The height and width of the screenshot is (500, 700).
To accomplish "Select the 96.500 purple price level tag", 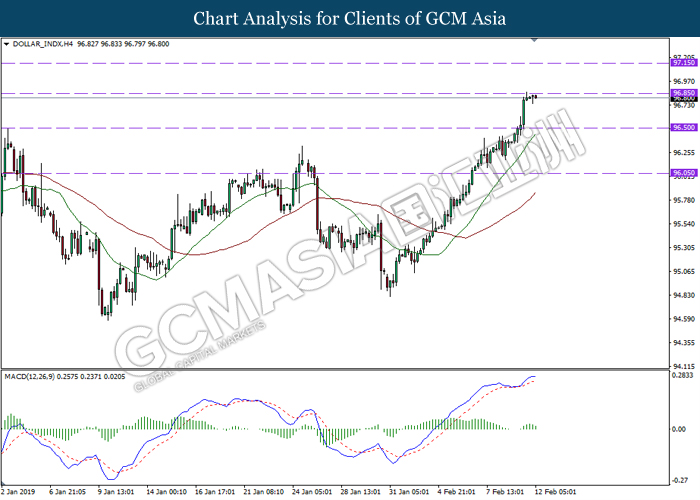I will (x=684, y=128).
